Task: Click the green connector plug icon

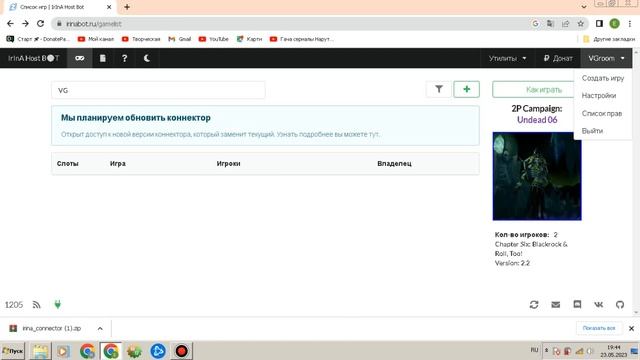Action: (58, 304)
